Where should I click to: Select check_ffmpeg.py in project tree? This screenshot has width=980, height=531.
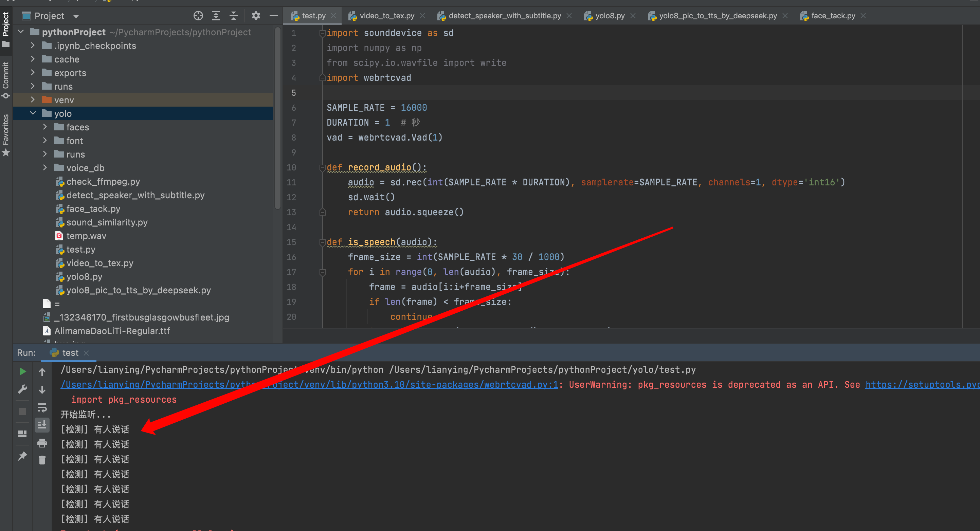(x=103, y=181)
